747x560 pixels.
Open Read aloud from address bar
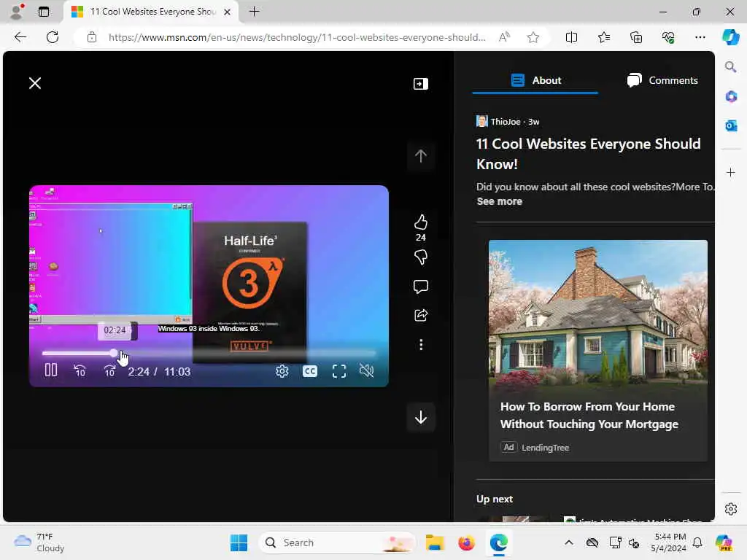tap(504, 37)
